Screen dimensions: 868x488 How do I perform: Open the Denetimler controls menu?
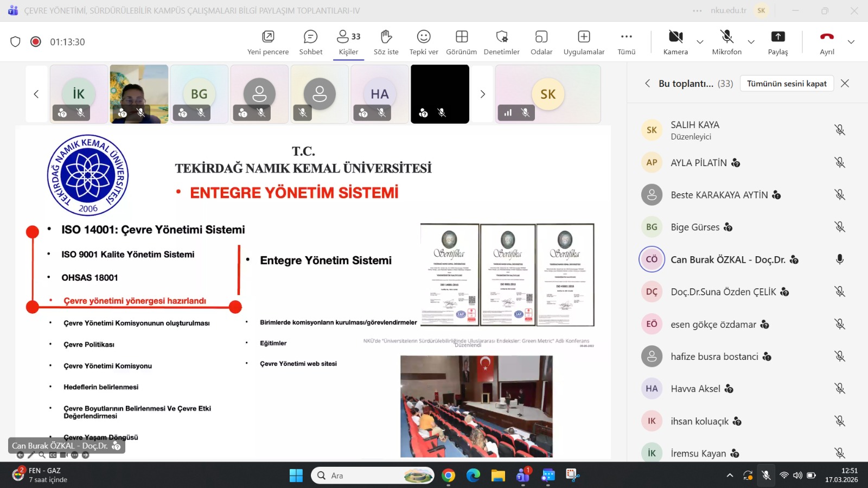(501, 42)
